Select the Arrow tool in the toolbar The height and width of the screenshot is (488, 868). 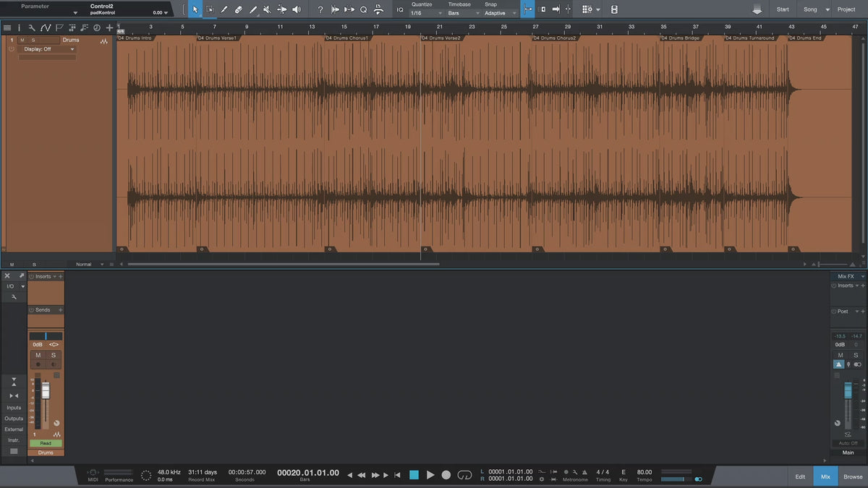coord(195,9)
